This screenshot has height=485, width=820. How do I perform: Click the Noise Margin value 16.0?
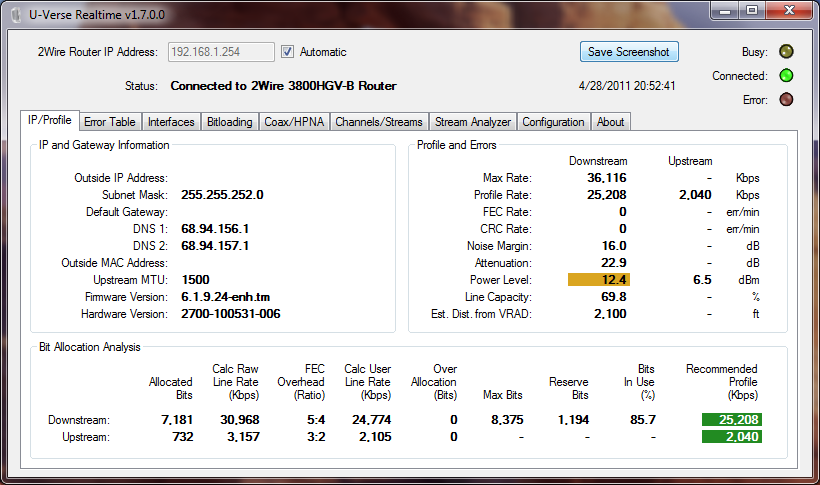click(614, 246)
